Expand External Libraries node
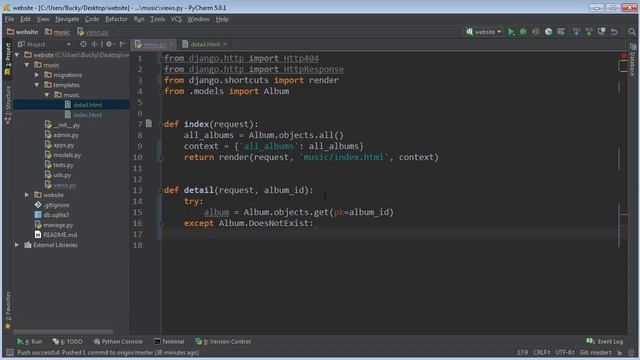The width and height of the screenshot is (640, 360). pos(17,245)
